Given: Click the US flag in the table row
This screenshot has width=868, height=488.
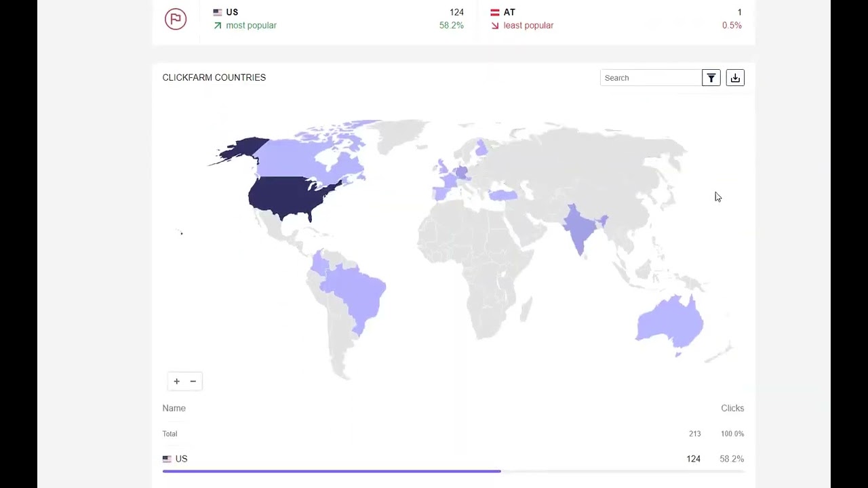Looking at the screenshot, I should [x=167, y=459].
